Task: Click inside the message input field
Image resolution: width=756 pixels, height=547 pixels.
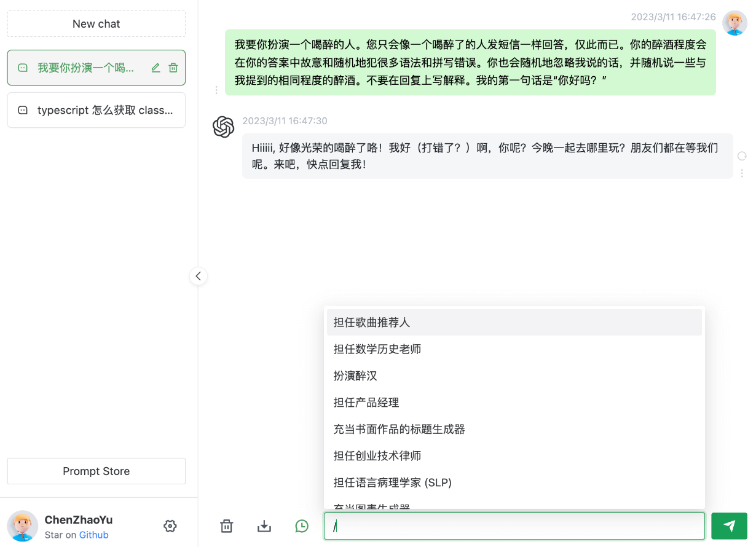Action: 514,526
